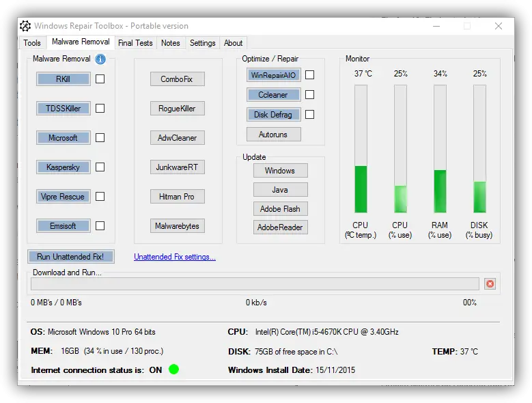Open Hitman Pro
This screenshot has height=403, width=532.
[178, 197]
